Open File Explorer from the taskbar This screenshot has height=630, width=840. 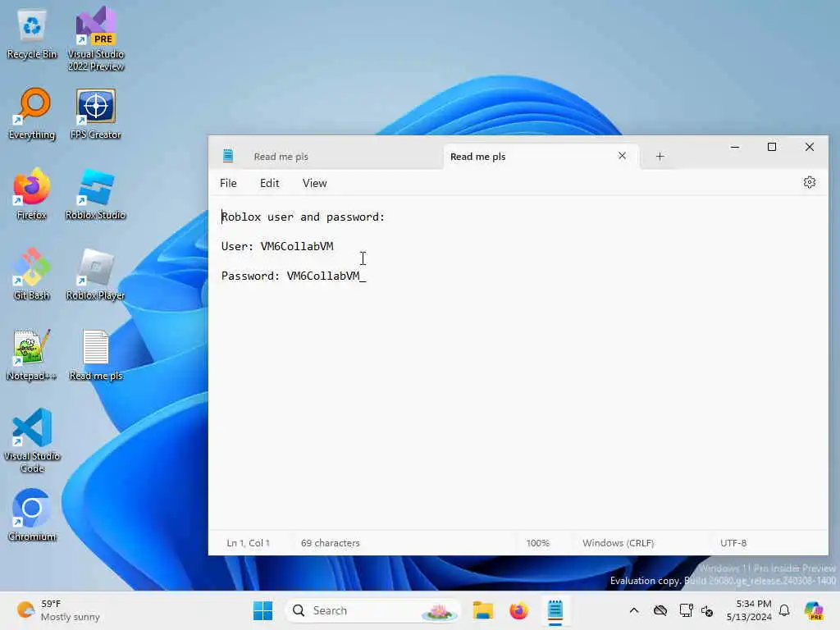point(482,610)
